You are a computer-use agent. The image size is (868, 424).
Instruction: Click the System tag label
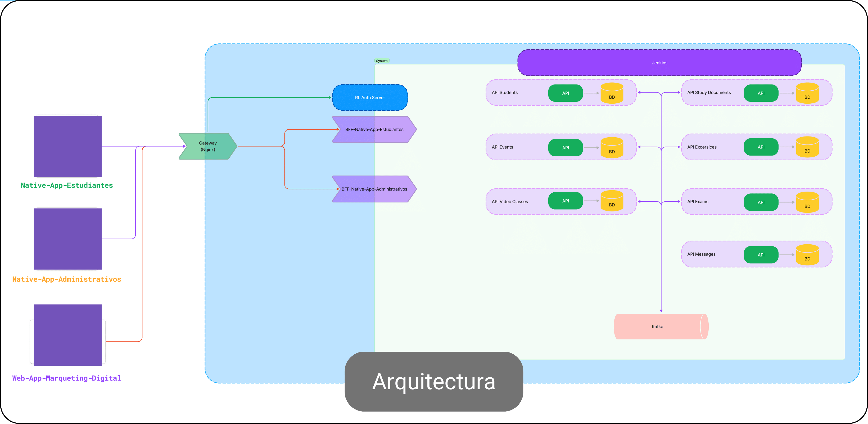[381, 61]
